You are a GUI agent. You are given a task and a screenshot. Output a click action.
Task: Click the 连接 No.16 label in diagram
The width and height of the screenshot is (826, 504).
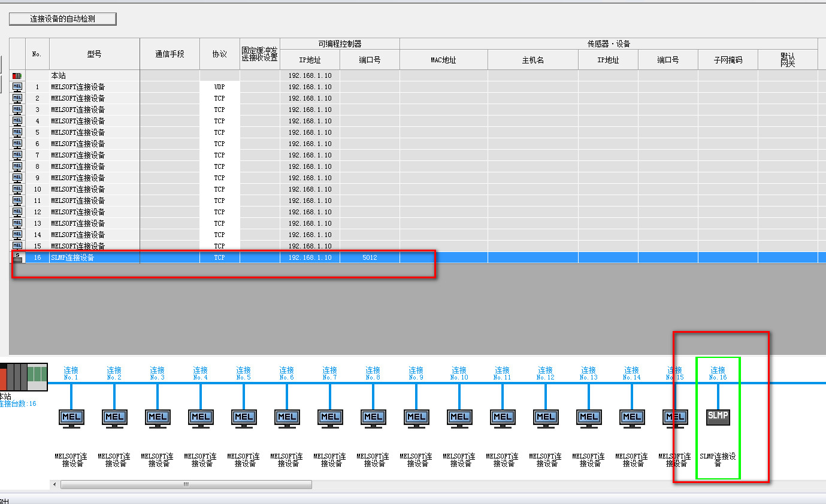click(718, 374)
